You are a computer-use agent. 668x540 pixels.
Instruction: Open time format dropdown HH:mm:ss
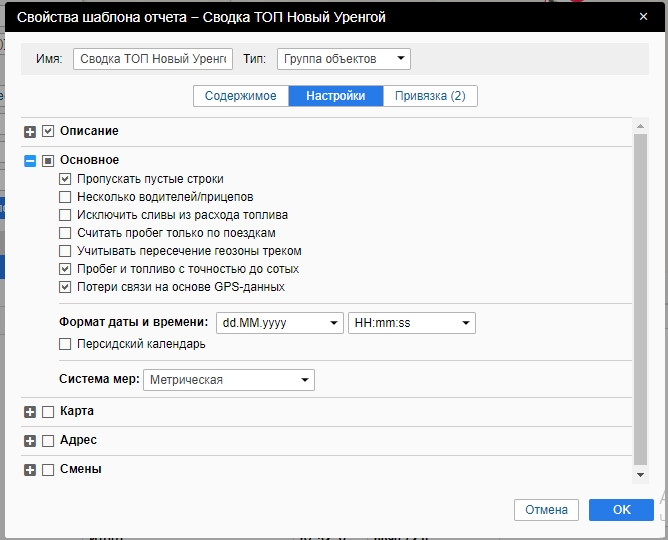point(411,323)
